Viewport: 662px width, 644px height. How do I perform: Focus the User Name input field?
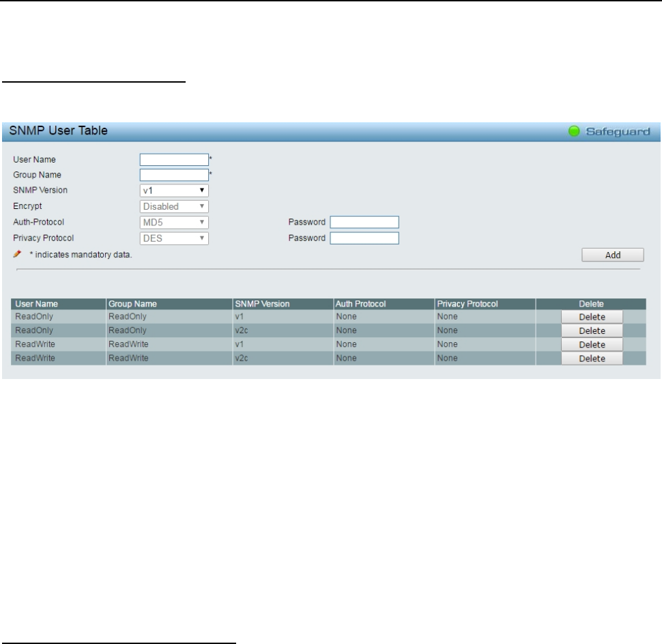coord(174,160)
